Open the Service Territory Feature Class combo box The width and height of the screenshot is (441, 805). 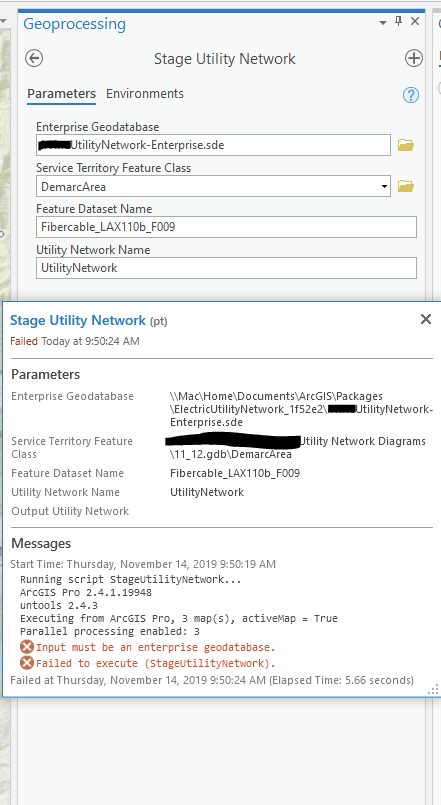(x=213, y=186)
